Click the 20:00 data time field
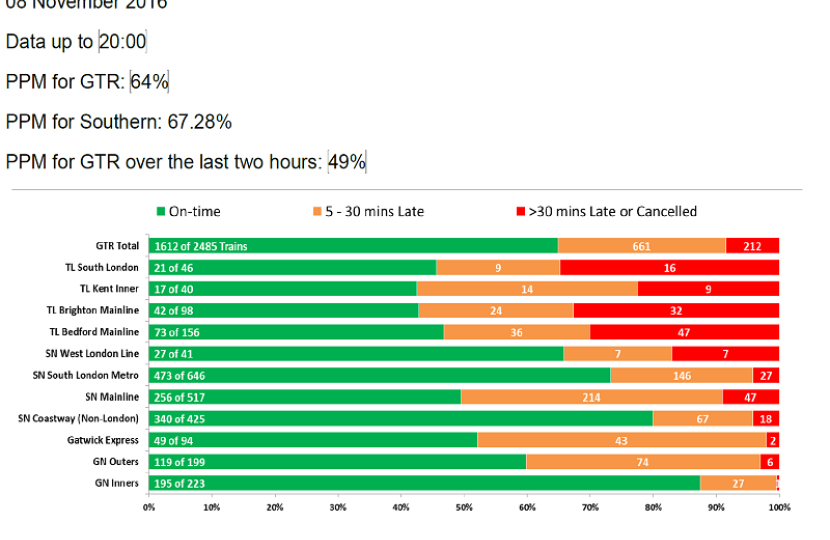 (122, 41)
